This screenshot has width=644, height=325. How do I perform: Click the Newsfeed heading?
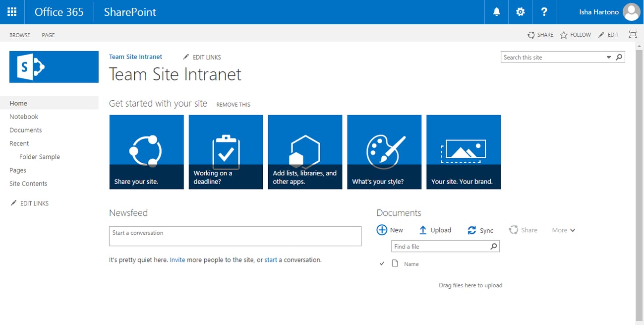tap(128, 213)
